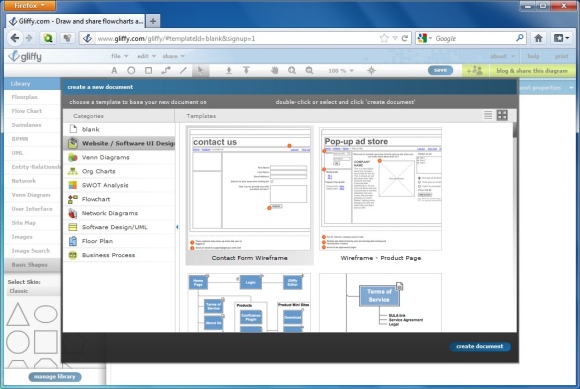
Task: Open the Firefox home page
Action: coord(538,38)
